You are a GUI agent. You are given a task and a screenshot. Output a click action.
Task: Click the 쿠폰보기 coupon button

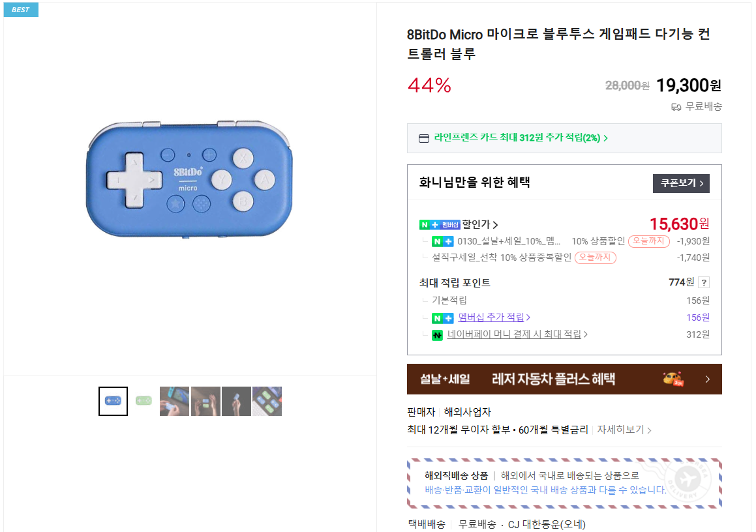pos(681,183)
